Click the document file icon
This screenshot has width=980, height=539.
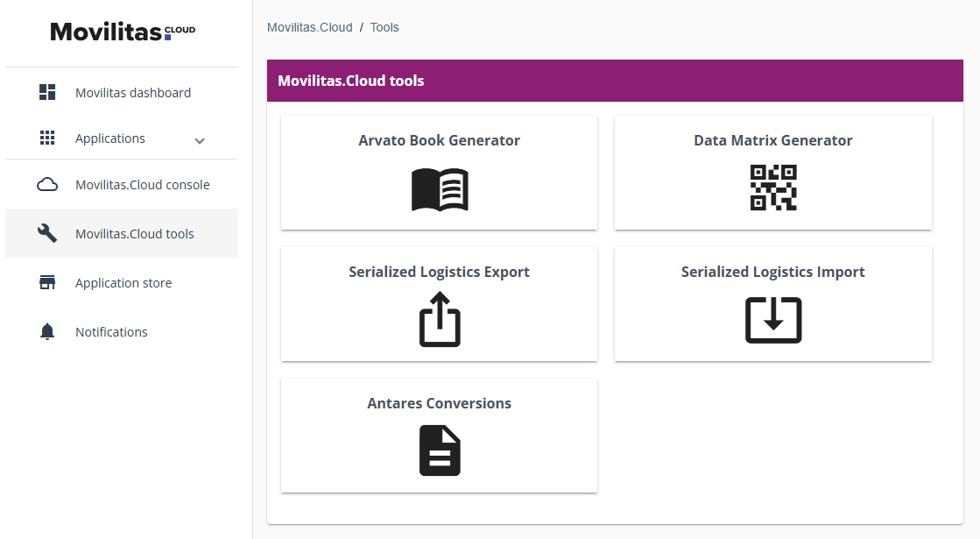pos(440,450)
